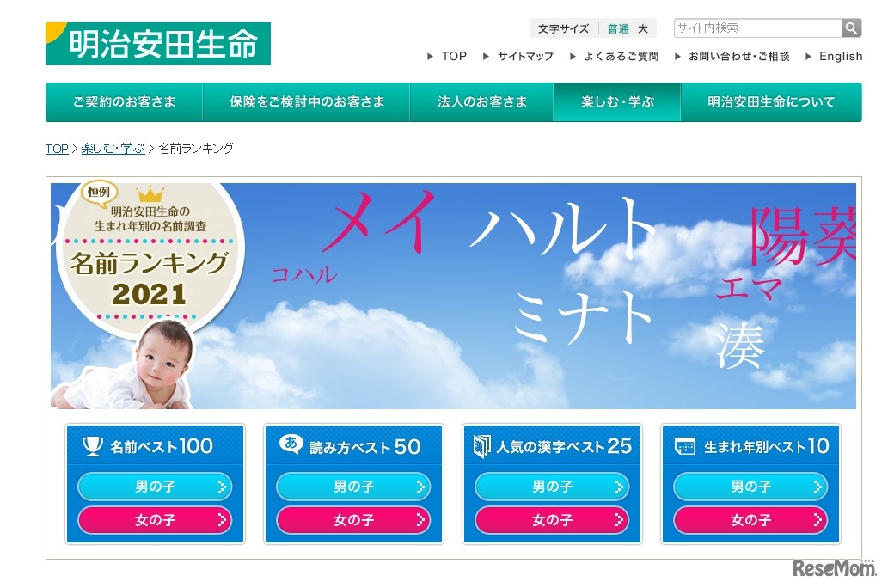Click the 楽しむ・学ぶ breadcrumb link

[113, 149]
